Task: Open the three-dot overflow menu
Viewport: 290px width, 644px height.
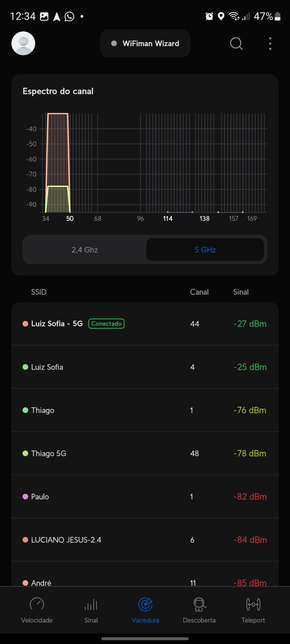Action: [x=270, y=43]
